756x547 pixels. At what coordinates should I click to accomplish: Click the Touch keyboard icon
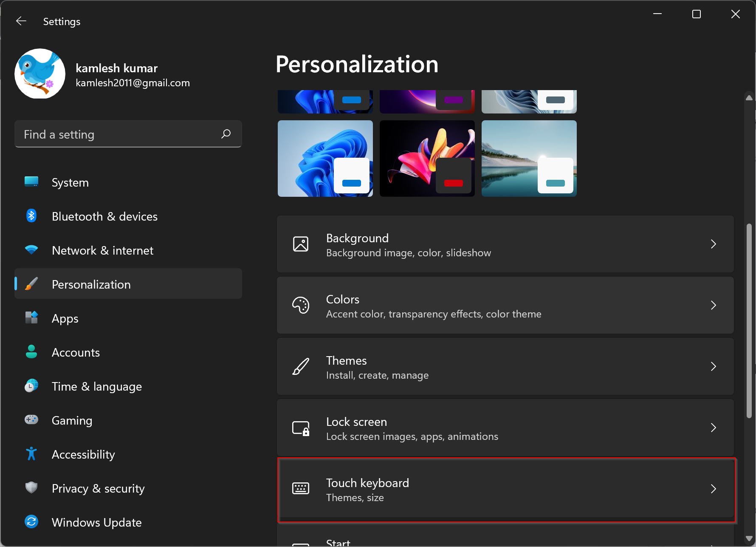coord(301,488)
